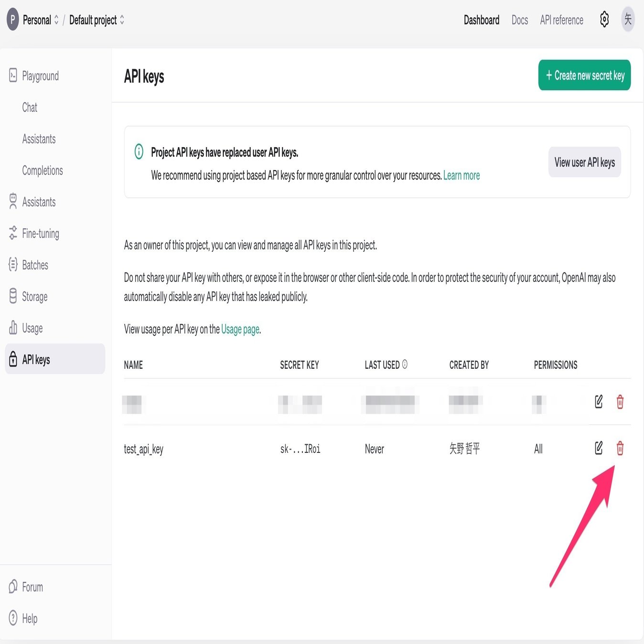This screenshot has height=644, width=644.
Task: Delete the test_api_key secret key
Action: pos(620,448)
